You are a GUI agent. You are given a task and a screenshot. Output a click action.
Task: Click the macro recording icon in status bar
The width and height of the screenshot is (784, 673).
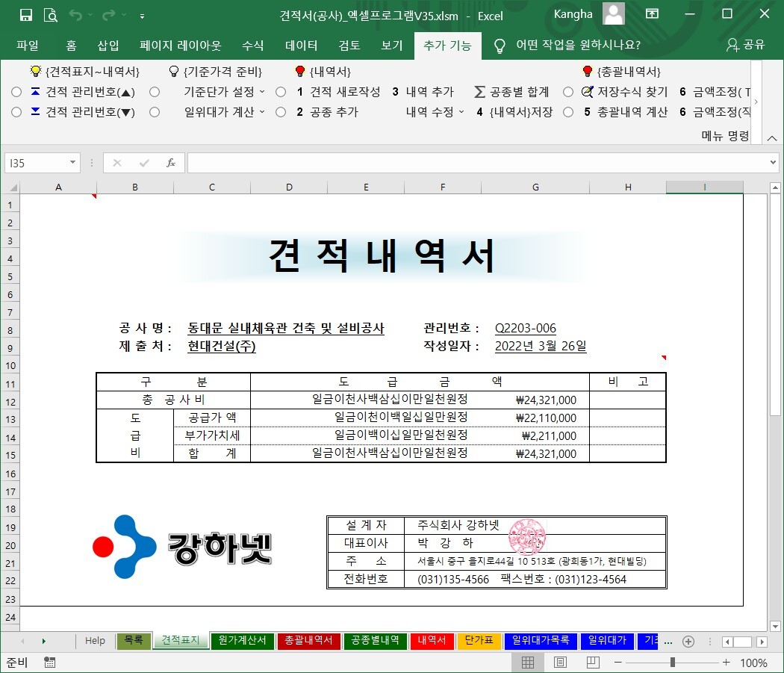[x=49, y=663]
